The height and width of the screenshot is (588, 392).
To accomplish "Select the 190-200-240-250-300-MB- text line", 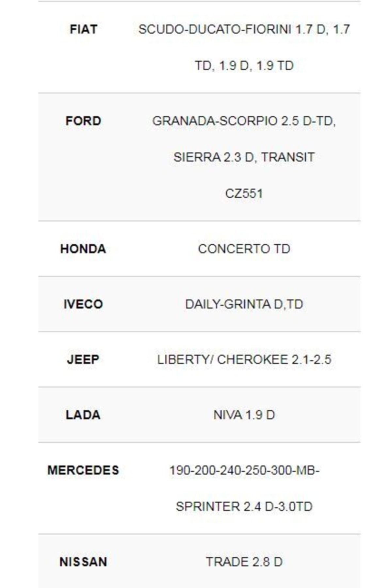I will [x=244, y=470].
